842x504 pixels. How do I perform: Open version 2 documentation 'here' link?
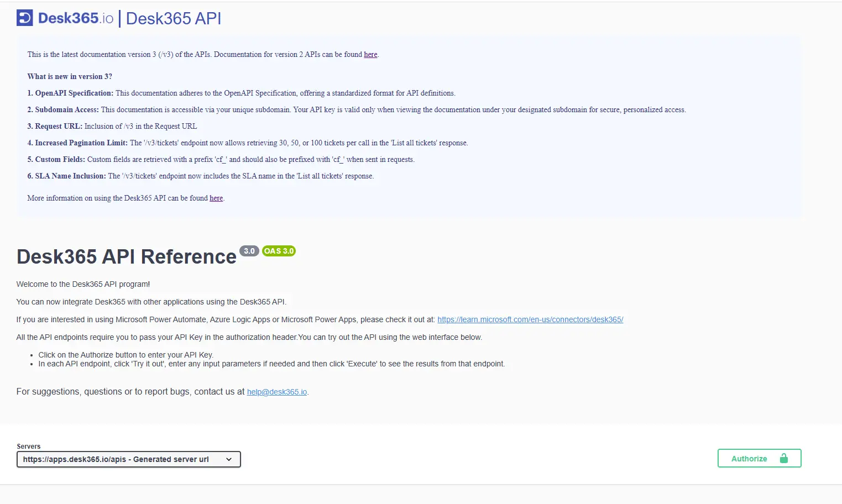[x=370, y=54]
